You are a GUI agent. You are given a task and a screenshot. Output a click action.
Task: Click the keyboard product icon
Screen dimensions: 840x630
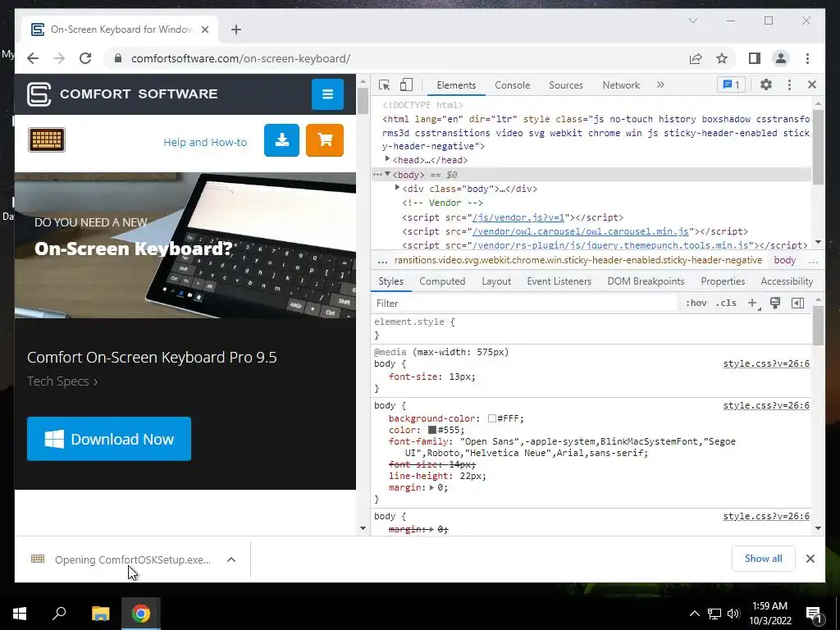(x=47, y=139)
